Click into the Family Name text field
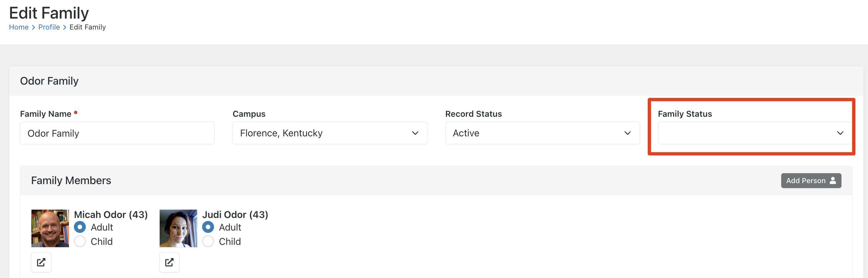The width and height of the screenshot is (868, 278). 117,133
